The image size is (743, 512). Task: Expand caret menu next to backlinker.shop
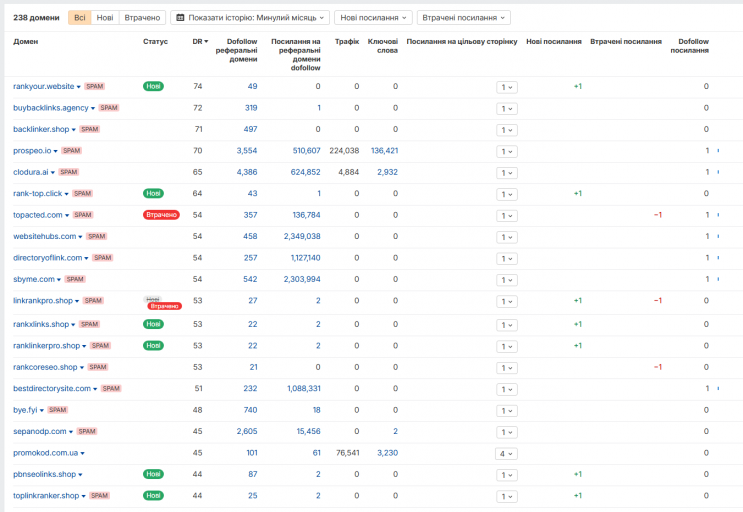pyautogui.click(x=73, y=130)
